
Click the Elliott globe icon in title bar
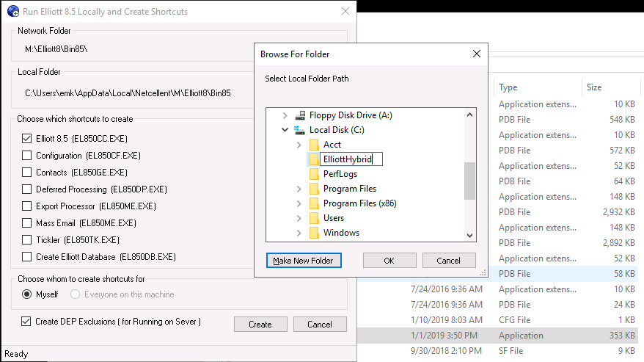tap(13, 11)
